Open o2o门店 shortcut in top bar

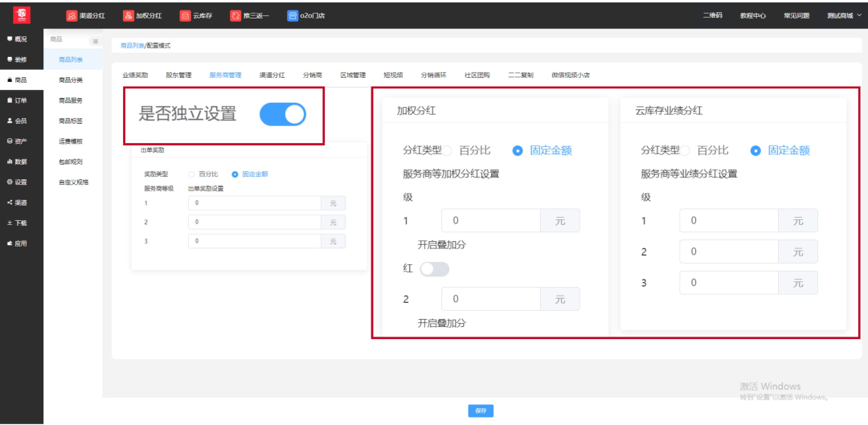(x=305, y=15)
